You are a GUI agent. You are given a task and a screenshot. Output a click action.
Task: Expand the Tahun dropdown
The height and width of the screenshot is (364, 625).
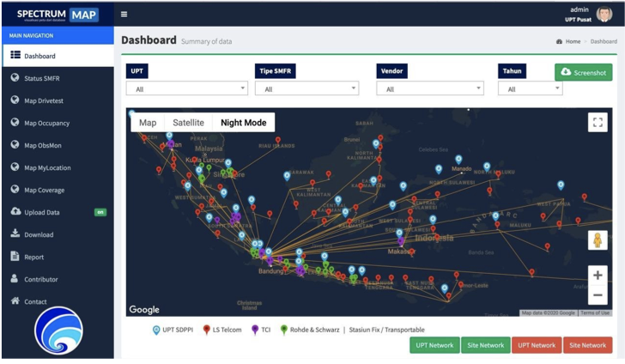tap(531, 88)
